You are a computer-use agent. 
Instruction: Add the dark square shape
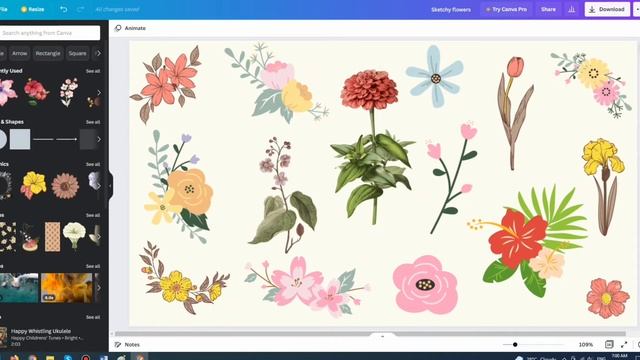click(88, 139)
